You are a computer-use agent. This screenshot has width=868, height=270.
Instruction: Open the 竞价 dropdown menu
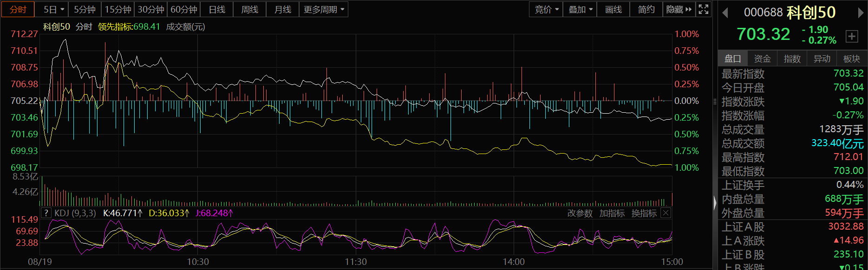pyautogui.click(x=546, y=9)
